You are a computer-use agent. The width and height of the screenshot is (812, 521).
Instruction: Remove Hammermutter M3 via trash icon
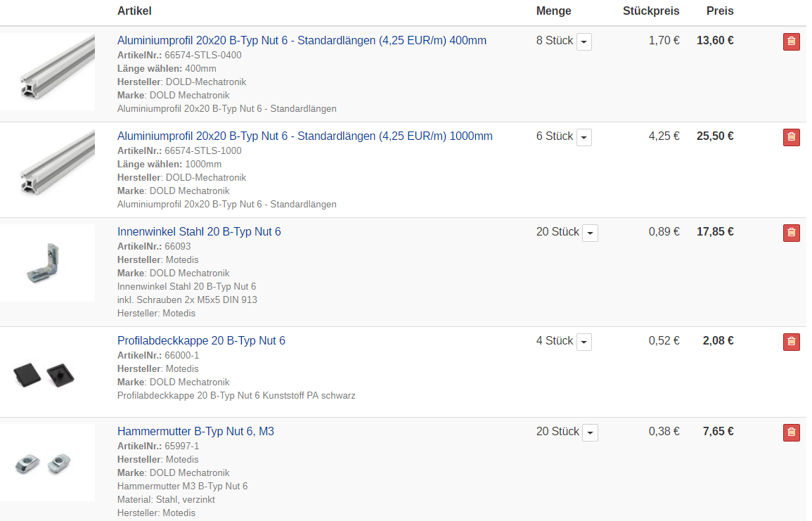coord(791,432)
